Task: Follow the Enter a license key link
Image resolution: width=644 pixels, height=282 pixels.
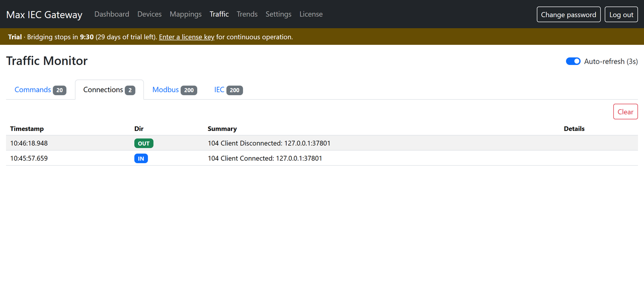Action: [x=187, y=37]
